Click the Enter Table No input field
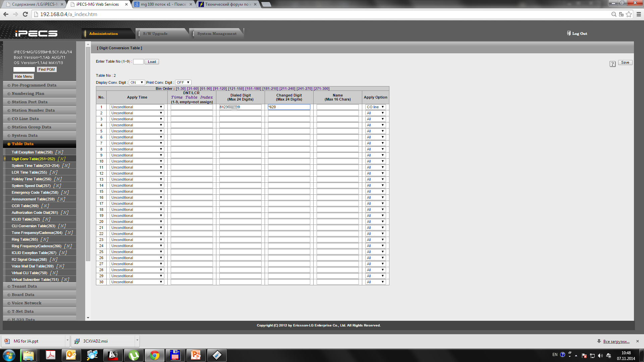The height and width of the screenshot is (362, 644). [x=138, y=62]
